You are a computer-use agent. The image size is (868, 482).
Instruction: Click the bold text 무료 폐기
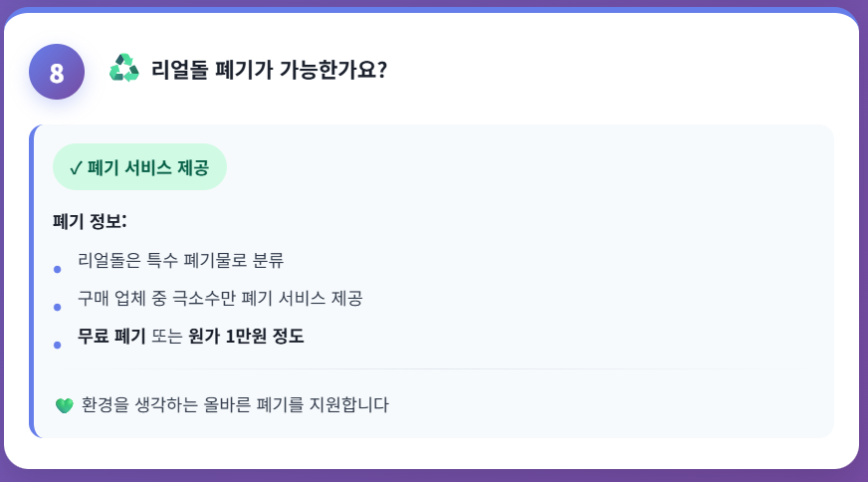pyautogui.click(x=111, y=337)
